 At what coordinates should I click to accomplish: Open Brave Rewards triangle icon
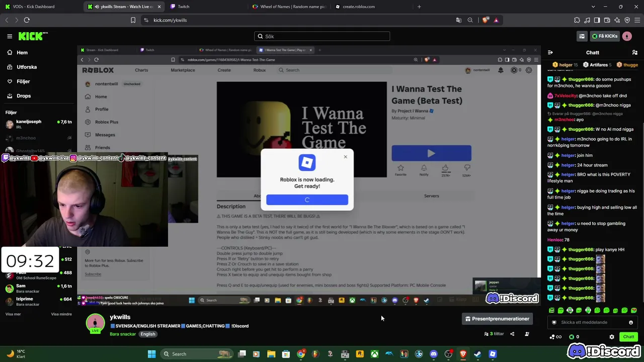pyautogui.click(x=496, y=20)
